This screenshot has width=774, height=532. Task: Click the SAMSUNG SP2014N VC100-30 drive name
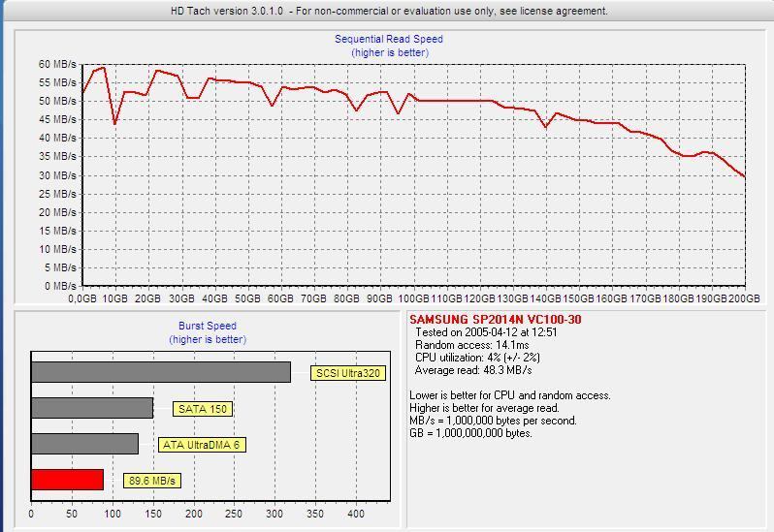point(495,320)
